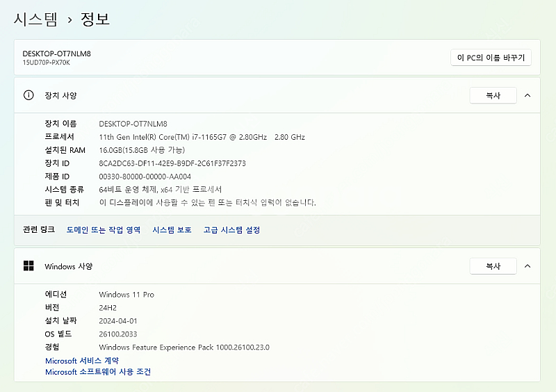Click the 시스템 종류 label

coord(64,190)
